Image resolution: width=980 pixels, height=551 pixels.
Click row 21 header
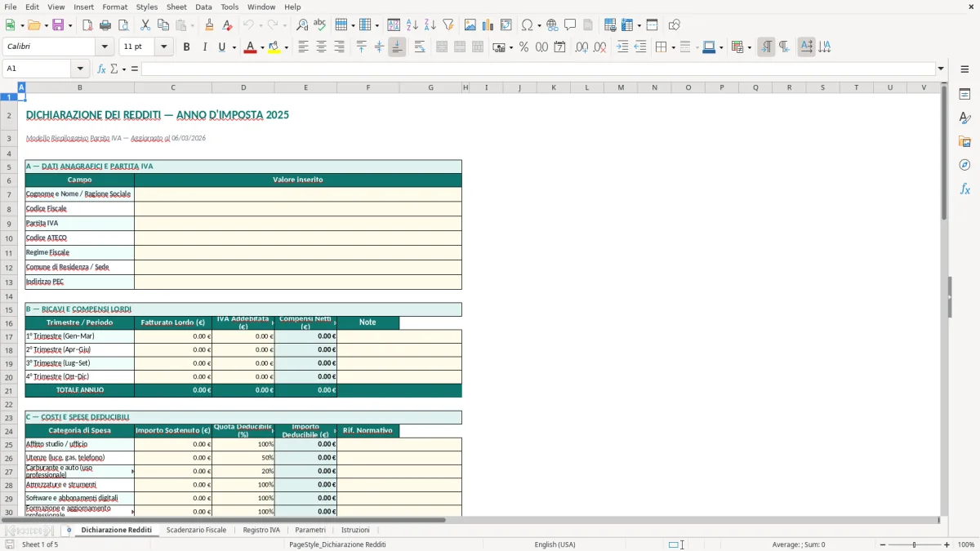tap(9, 390)
